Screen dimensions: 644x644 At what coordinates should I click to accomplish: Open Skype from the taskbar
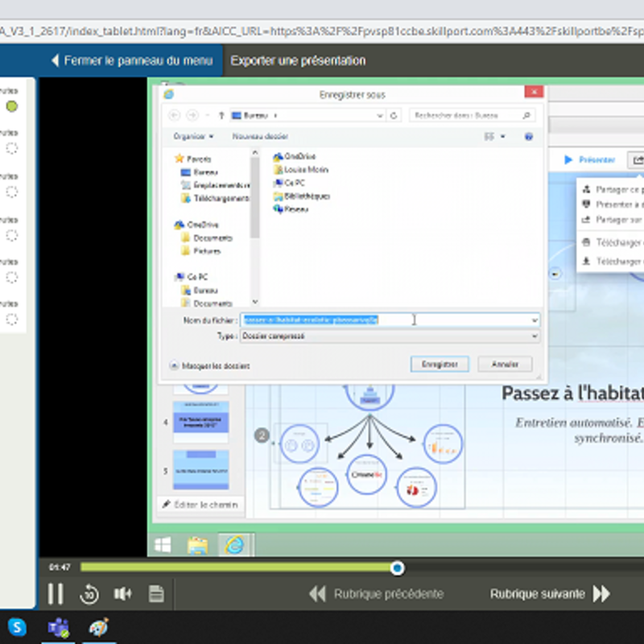(x=17, y=627)
